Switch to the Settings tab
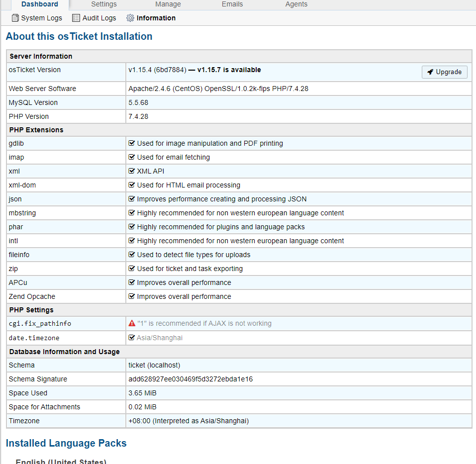The width and height of the screenshot is (476, 464). (x=104, y=4)
